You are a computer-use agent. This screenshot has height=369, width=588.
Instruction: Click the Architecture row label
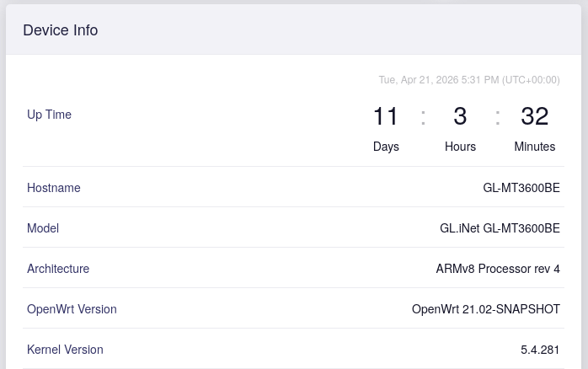click(x=58, y=269)
